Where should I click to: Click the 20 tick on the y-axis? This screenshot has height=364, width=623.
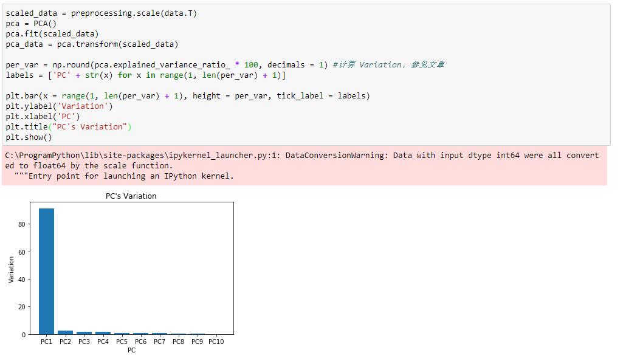[x=21, y=307]
